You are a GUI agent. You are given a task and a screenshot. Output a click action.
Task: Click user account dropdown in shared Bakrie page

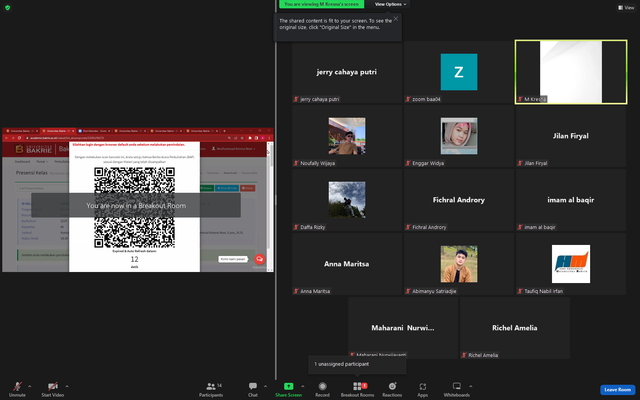(234, 149)
